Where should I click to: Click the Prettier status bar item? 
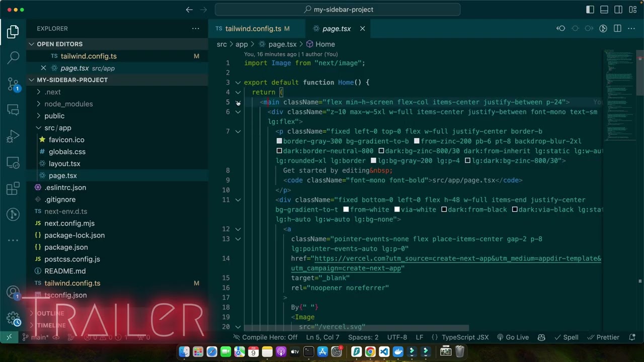[603, 337]
